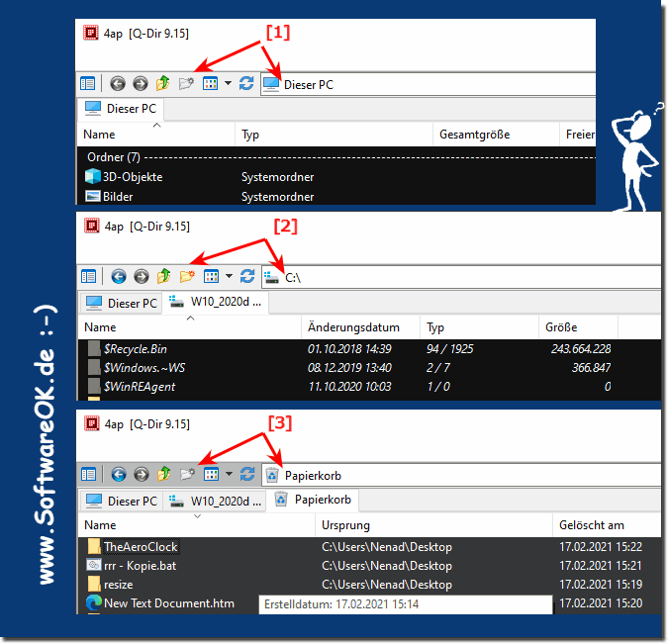Go back in the C:\ window toolbar

[119, 277]
